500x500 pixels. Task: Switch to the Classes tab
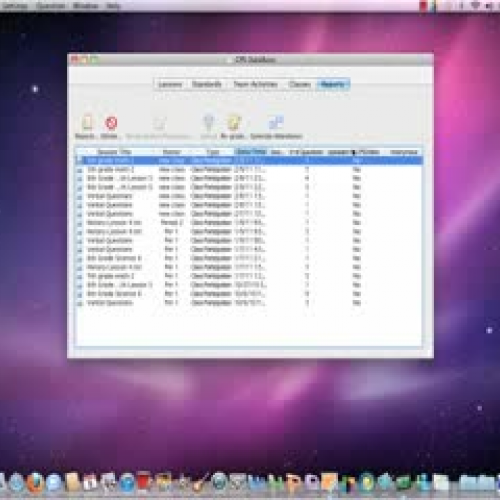(x=300, y=84)
